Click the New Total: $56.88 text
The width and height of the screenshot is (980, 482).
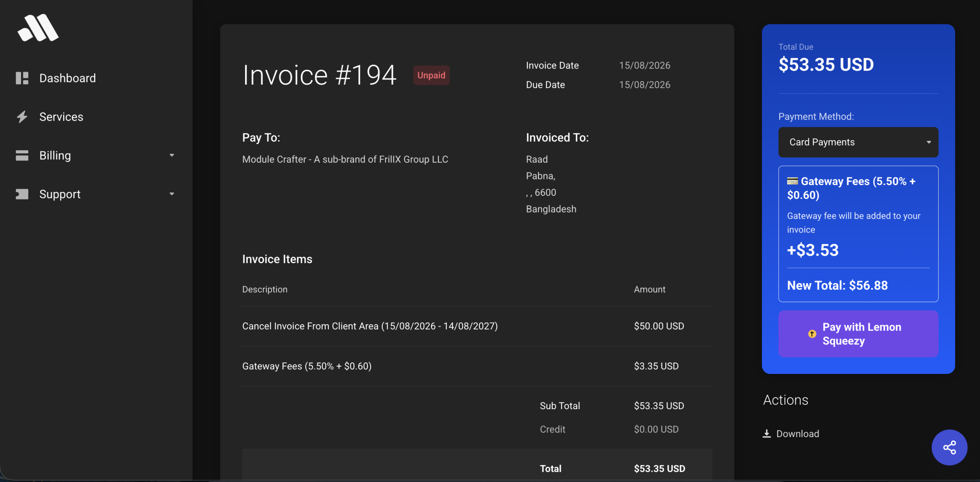837,285
